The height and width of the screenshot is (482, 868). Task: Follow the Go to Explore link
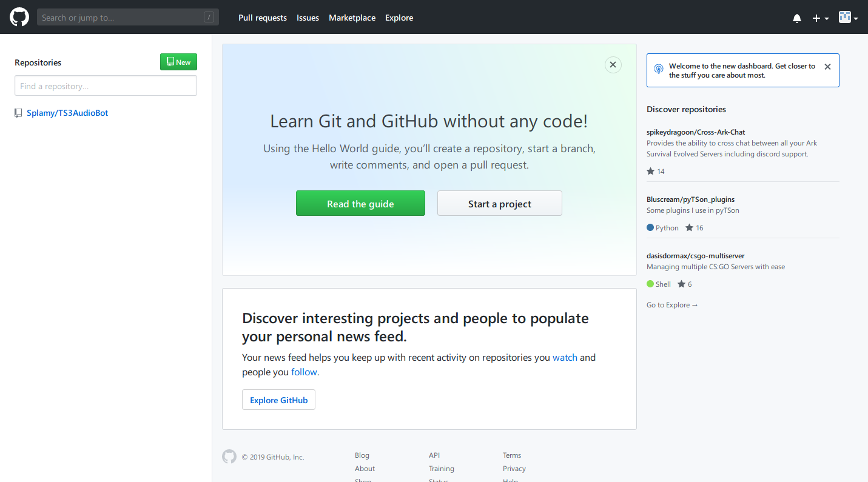(x=672, y=305)
